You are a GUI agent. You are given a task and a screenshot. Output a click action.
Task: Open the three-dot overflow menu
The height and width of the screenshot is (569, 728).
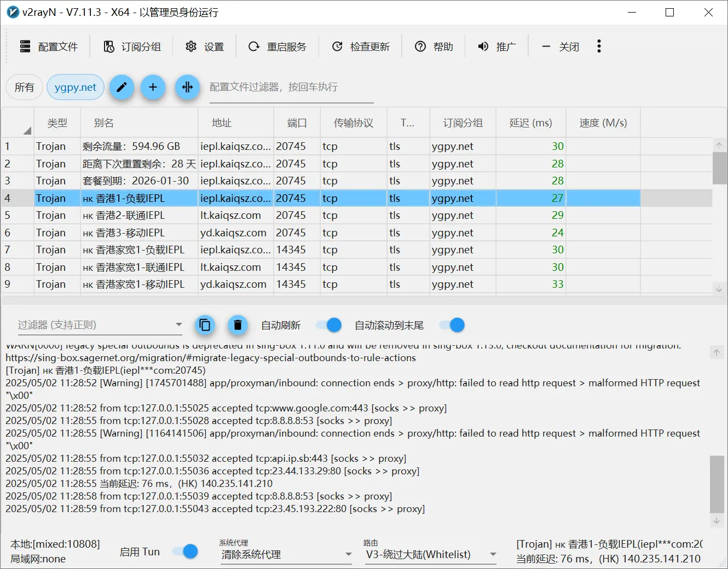(x=599, y=47)
